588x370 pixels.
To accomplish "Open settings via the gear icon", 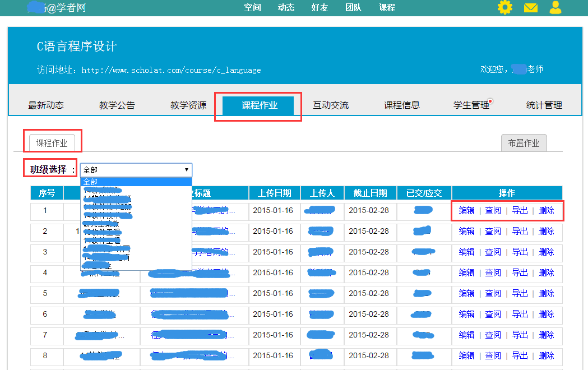I will [x=505, y=7].
